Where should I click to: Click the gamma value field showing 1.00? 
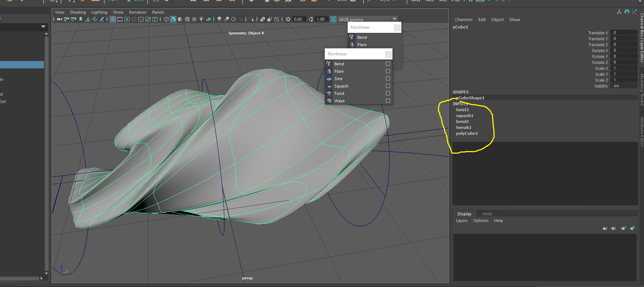[321, 19]
